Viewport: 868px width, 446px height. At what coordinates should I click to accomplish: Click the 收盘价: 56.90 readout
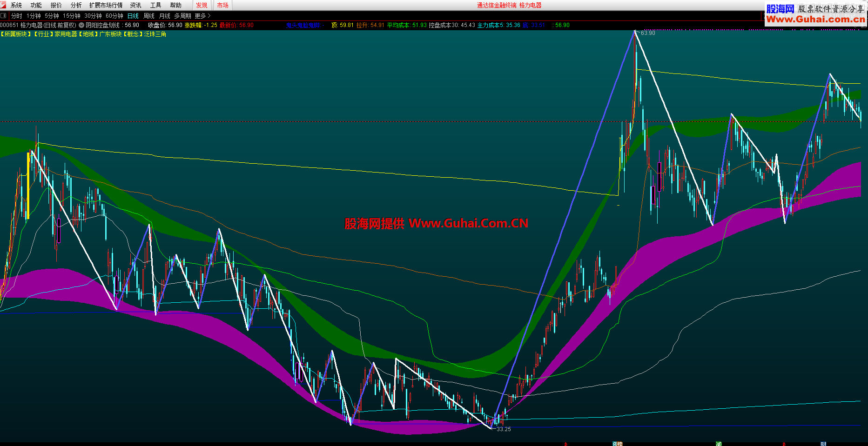pos(165,25)
